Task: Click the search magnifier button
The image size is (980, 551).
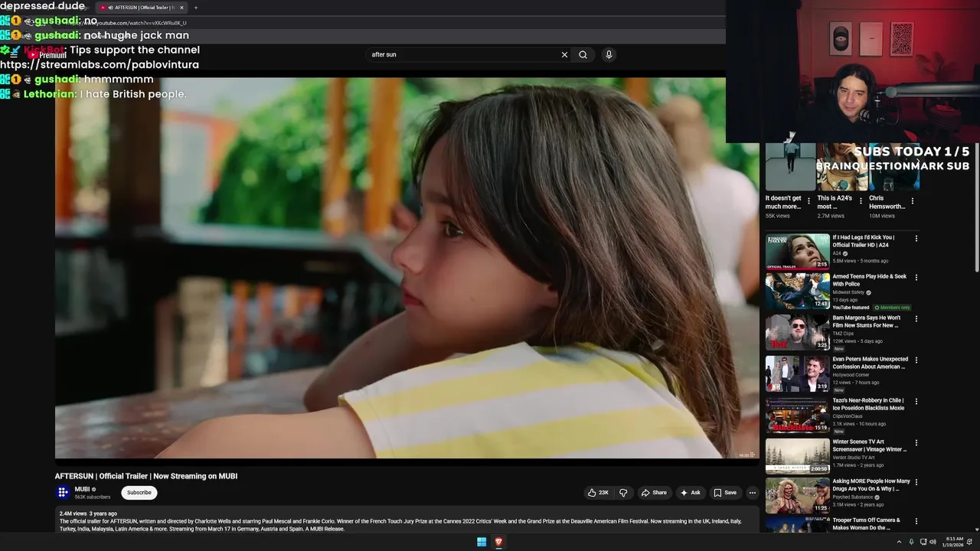Action: pyautogui.click(x=583, y=54)
